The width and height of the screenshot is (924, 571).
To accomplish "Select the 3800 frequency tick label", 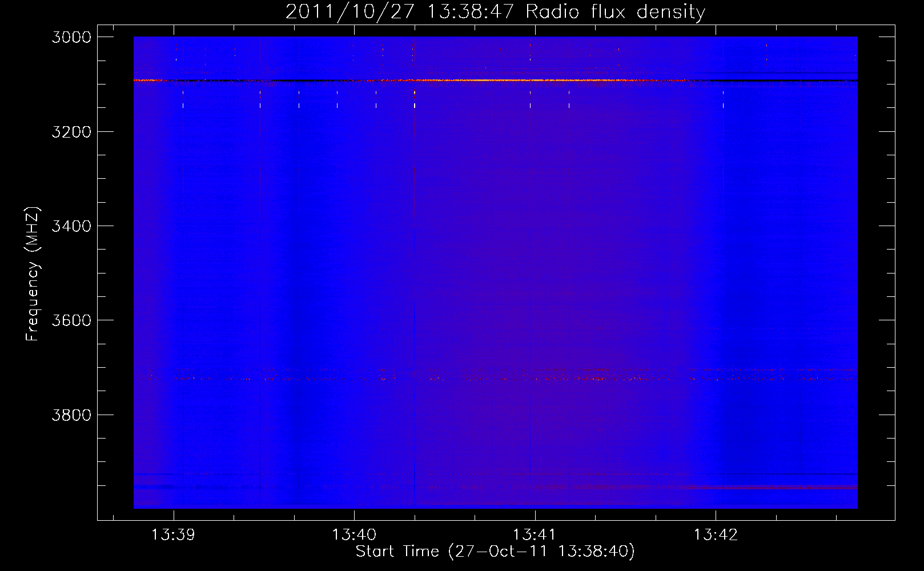I will 71,415.
